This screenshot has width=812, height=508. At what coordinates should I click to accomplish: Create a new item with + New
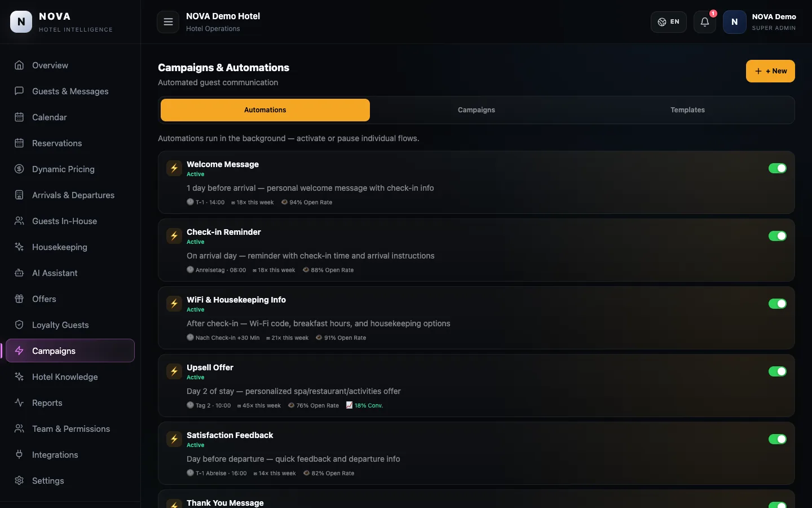tap(770, 71)
